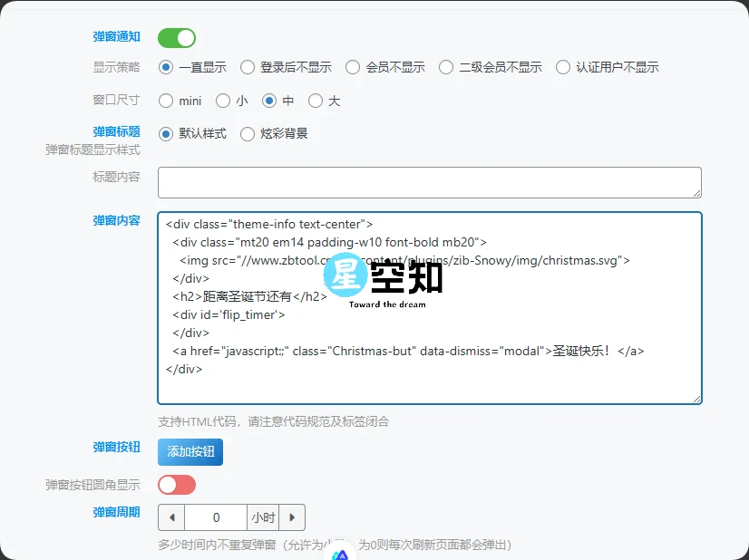Select 炫彩背景 popup title style
749x560 pixels.
[x=247, y=133]
